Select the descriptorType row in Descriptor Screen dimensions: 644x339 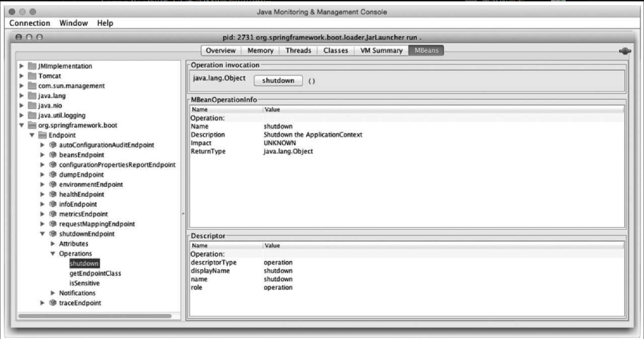pyautogui.click(x=407, y=263)
